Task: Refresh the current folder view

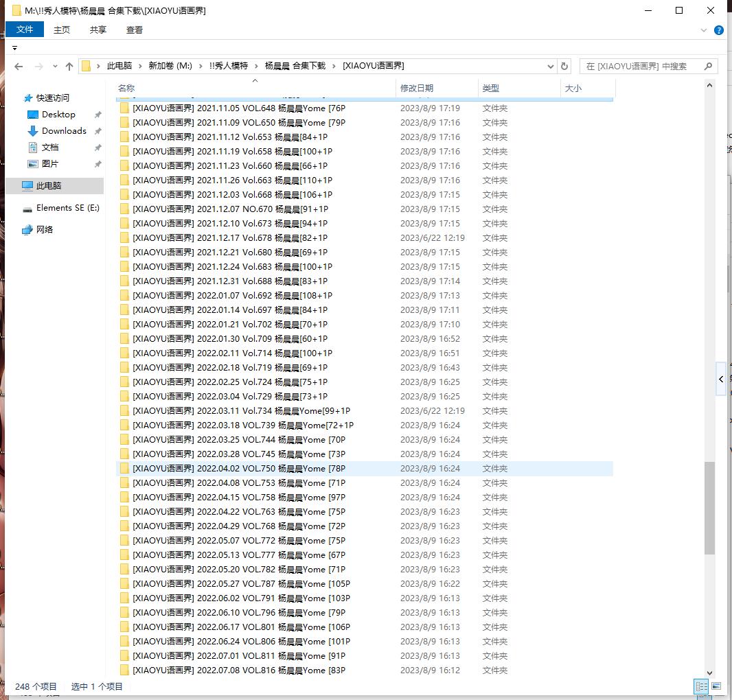Action: pos(564,67)
